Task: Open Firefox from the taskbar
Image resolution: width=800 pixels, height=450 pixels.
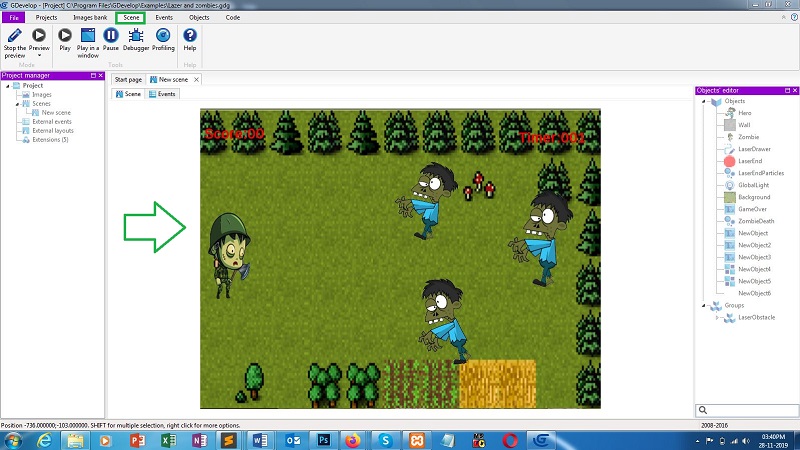Action: (x=353, y=440)
